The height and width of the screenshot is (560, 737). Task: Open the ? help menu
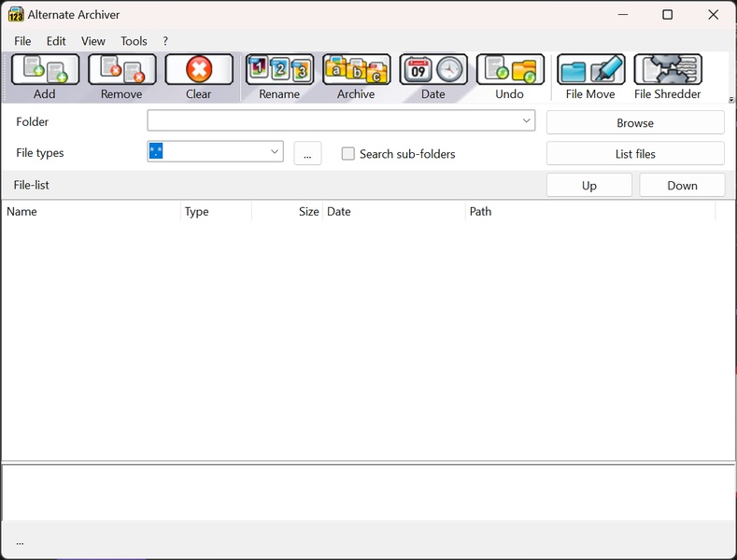(165, 41)
